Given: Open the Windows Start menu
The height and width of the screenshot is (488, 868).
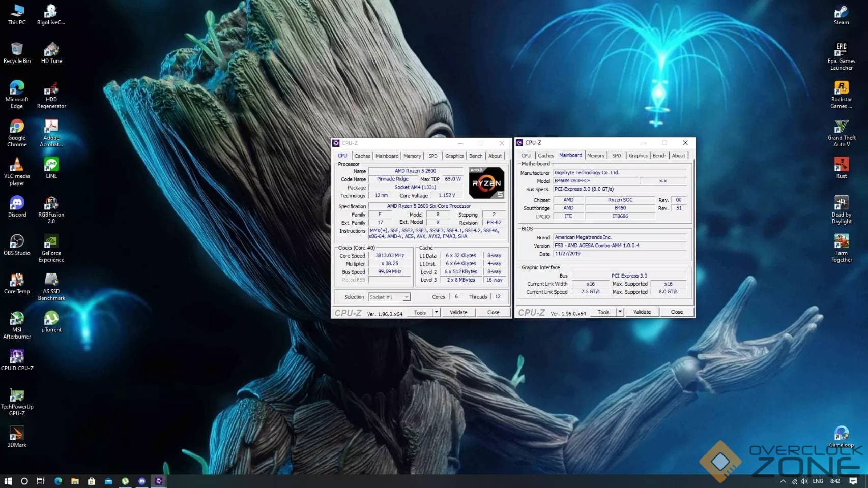Looking at the screenshot, I should click(8, 481).
